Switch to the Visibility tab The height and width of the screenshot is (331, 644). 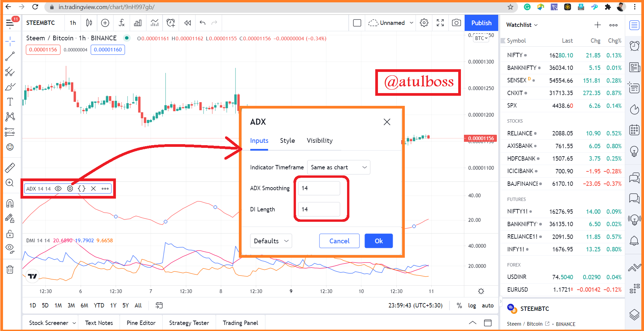click(x=319, y=141)
